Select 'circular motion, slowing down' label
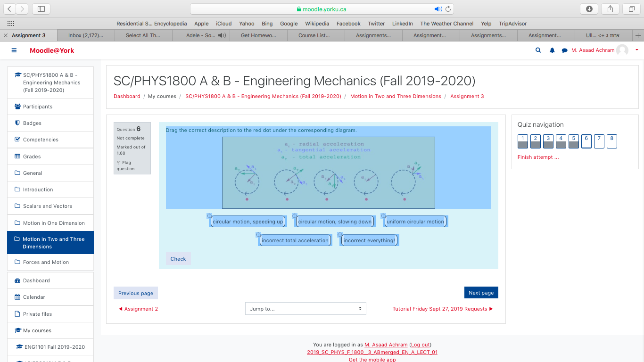The image size is (644, 362). pos(335,222)
